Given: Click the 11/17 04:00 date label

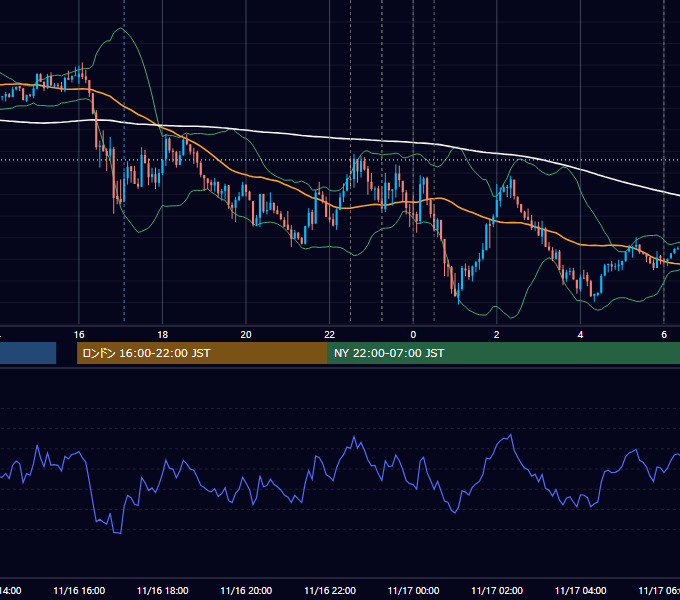Looking at the screenshot, I should coord(581,591).
